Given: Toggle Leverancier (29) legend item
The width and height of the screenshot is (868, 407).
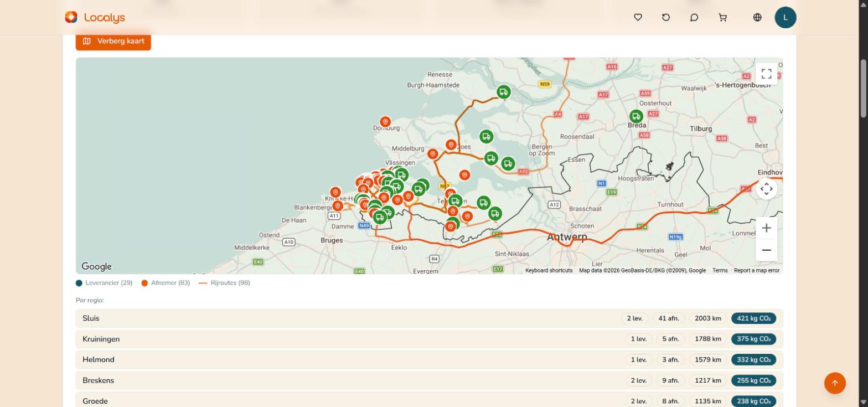Looking at the screenshot, I should tap(104, 283).
